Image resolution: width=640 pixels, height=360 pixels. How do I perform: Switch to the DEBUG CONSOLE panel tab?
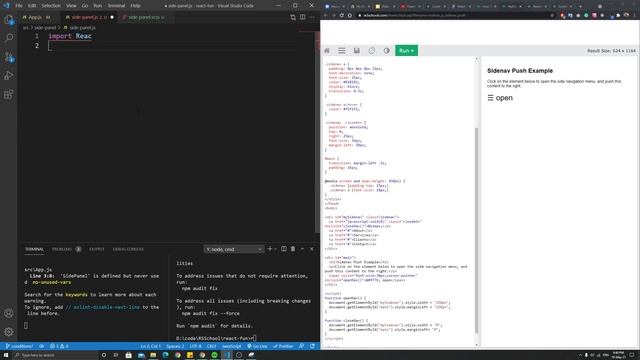point(128,249)
